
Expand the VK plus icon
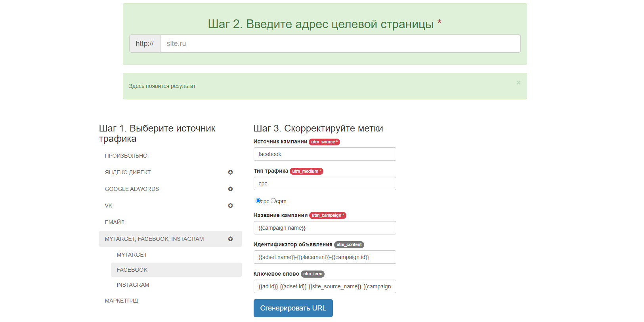230,206
